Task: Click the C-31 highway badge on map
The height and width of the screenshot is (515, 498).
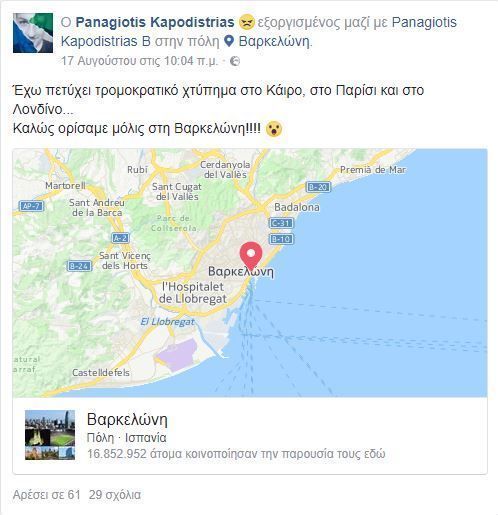Action: [x=281, y=223]
